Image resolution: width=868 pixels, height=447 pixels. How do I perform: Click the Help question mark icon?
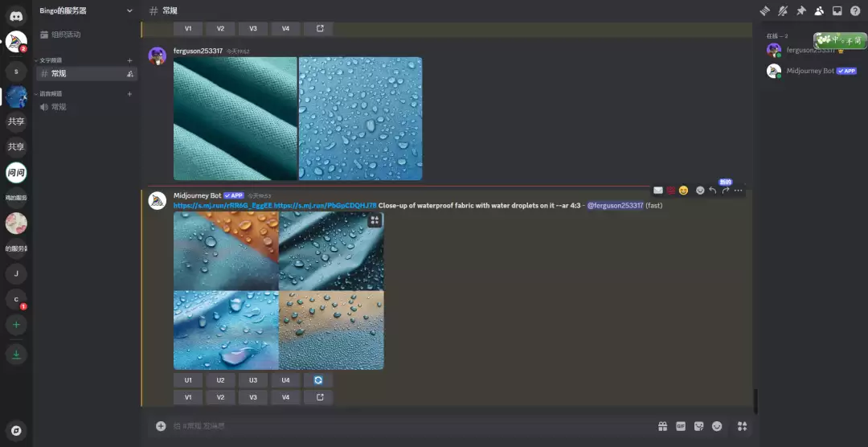pos(855,10)
